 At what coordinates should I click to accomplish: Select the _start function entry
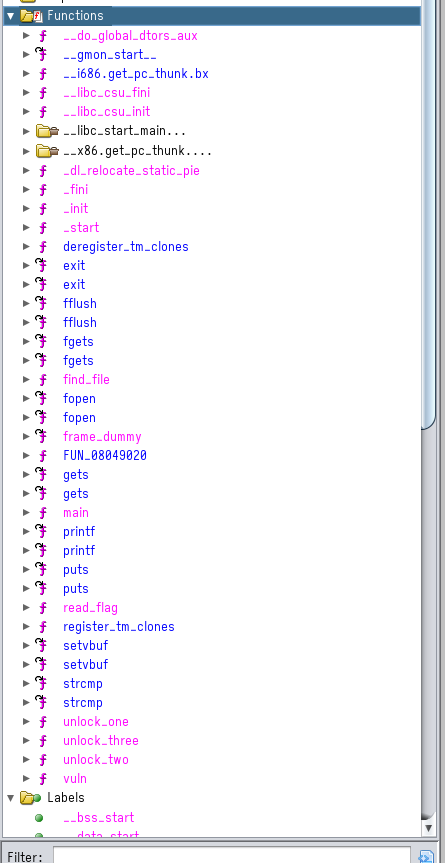click(81, 227)
